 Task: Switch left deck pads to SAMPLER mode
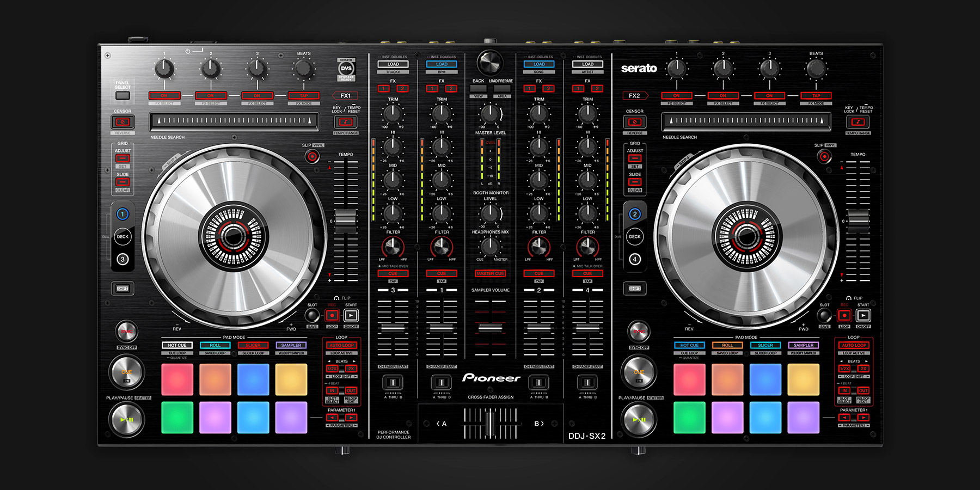click(x=291, y=345)
